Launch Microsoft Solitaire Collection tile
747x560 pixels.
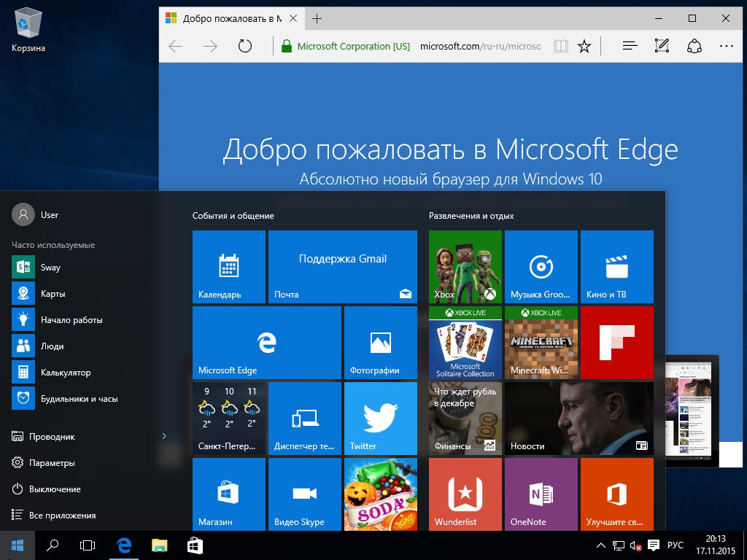point(465,343)
